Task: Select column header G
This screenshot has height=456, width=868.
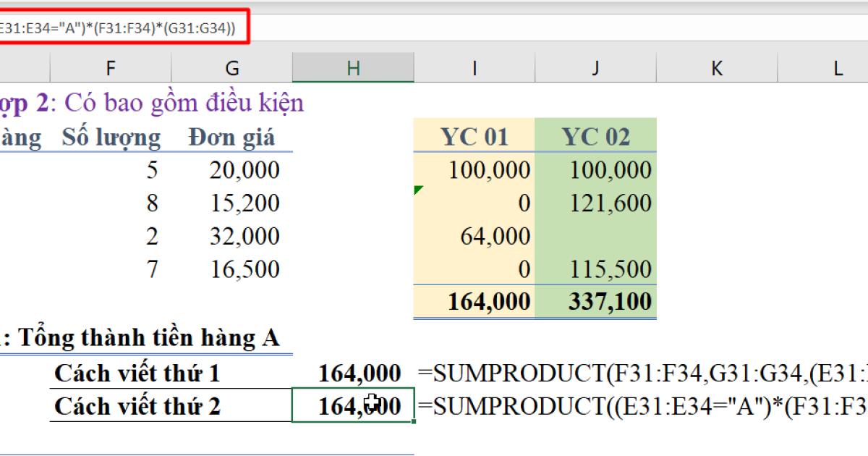Action: [x=231, y=67]
